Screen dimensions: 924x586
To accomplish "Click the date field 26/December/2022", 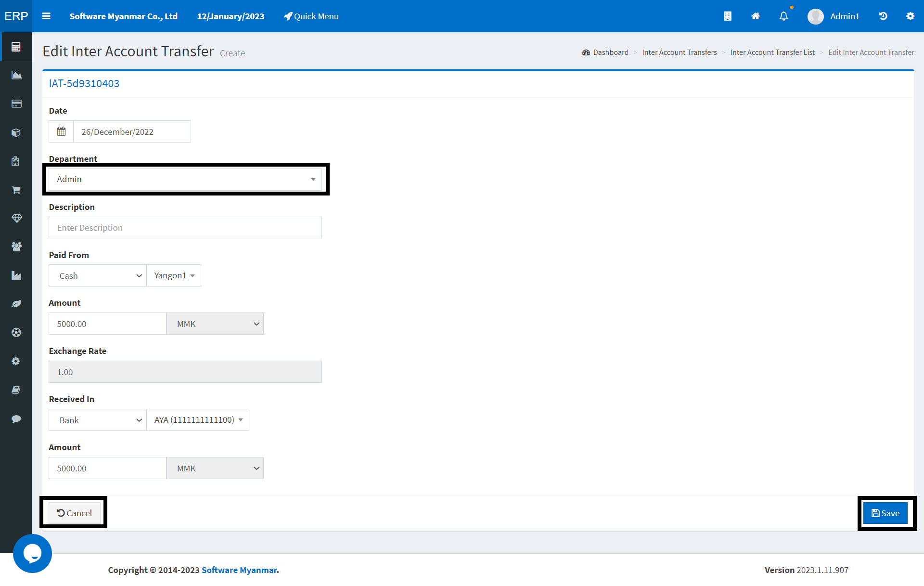I will (x=132, y=131).
